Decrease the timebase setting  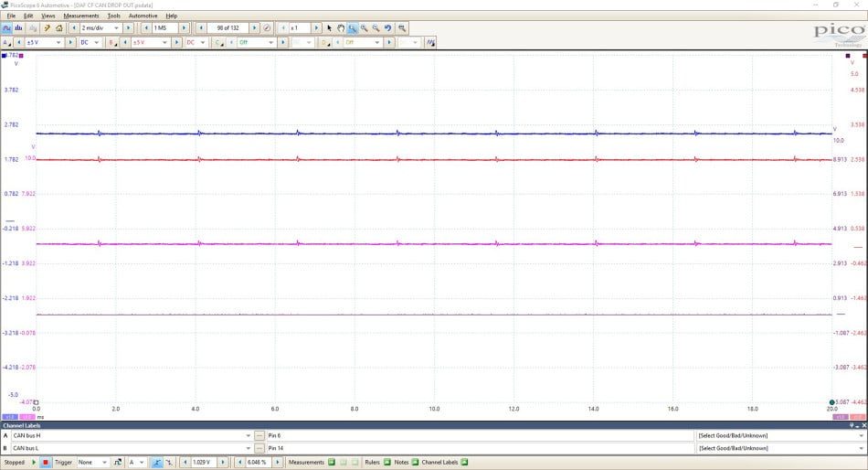pos(74,27)
